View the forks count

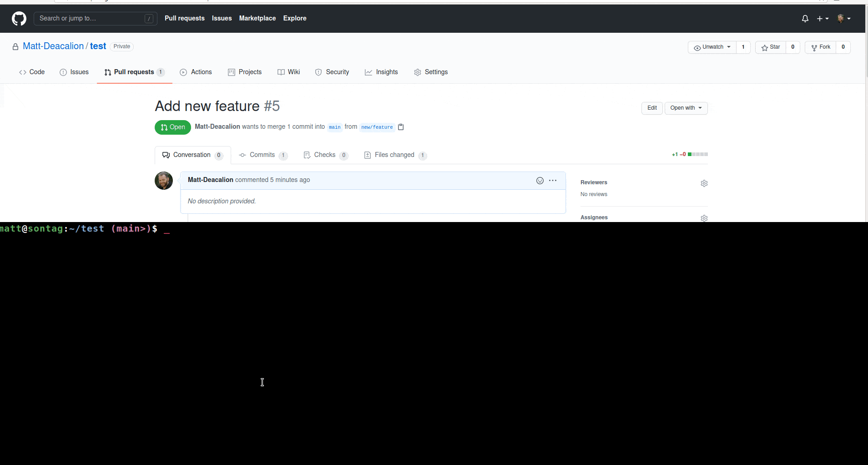pyautogui.click(x=843, y=47)
